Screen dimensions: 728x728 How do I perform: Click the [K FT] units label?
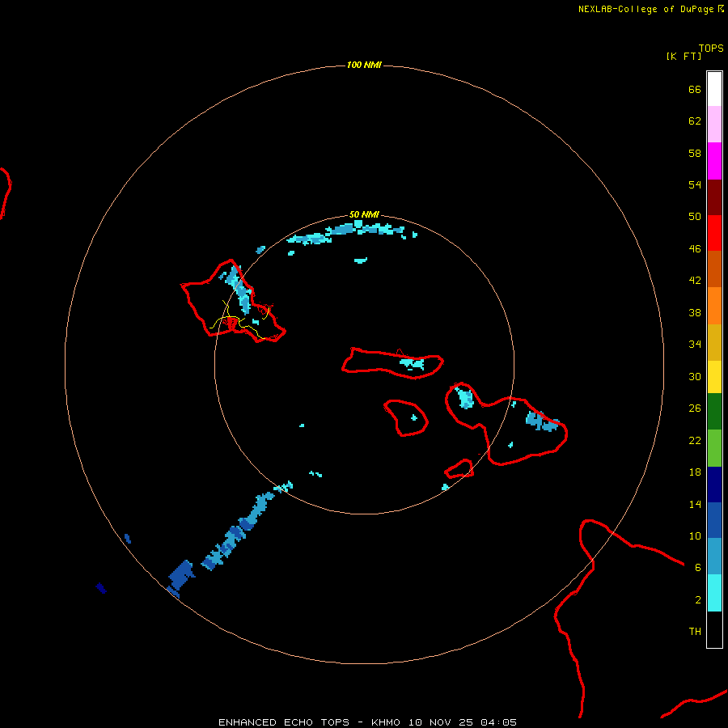684,57
